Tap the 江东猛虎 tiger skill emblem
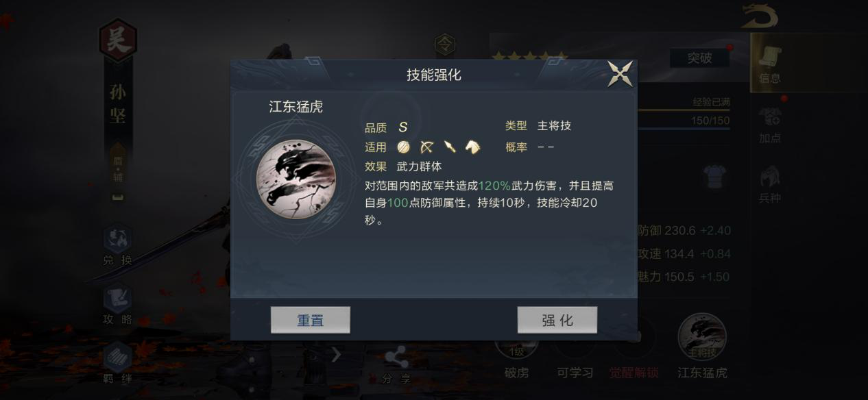 pos(296,179)
